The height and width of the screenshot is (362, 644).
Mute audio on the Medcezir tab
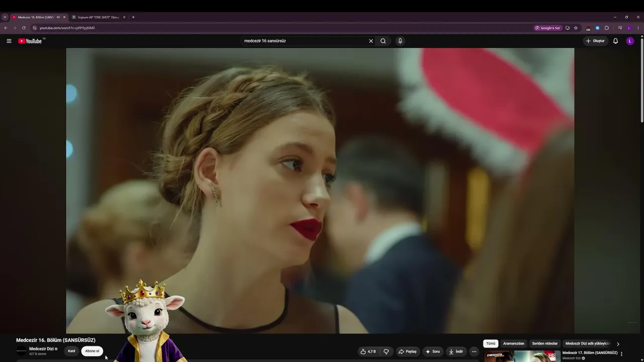(58, 17)
